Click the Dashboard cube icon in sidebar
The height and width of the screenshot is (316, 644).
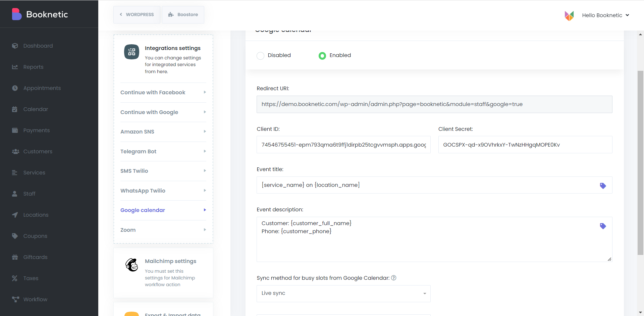click(15, 46)
